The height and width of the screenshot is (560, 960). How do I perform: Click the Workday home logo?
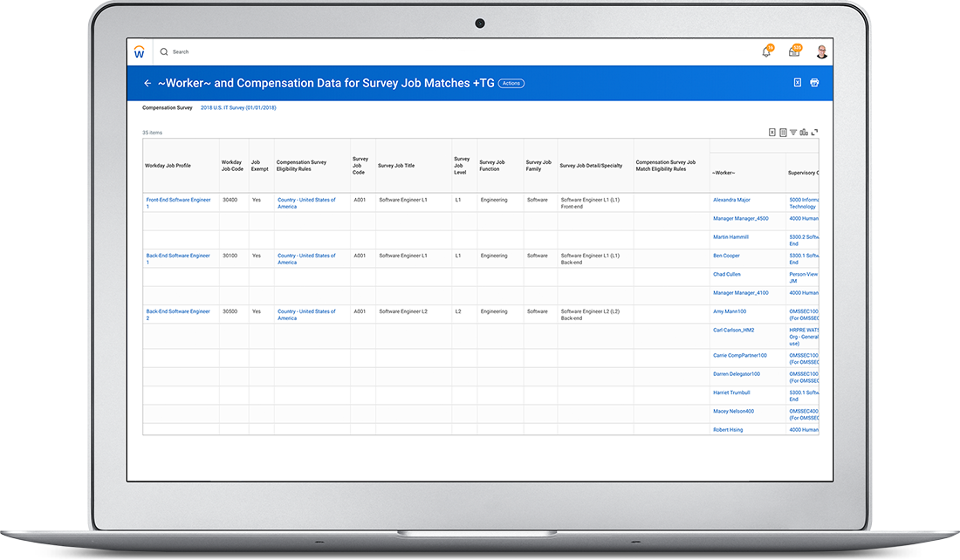140,51
